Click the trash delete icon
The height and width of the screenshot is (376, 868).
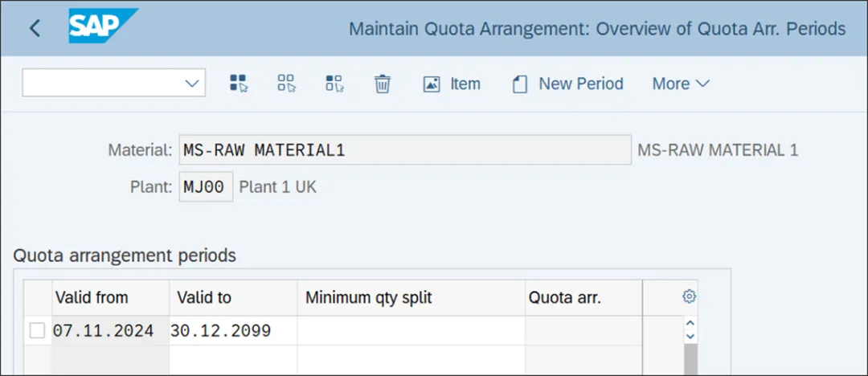point(383,84)
